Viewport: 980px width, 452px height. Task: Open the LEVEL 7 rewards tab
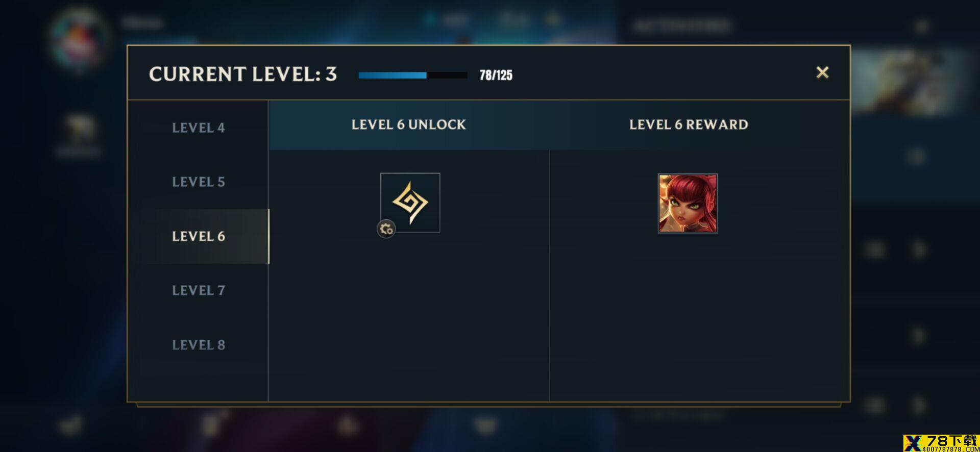[198, 290]
